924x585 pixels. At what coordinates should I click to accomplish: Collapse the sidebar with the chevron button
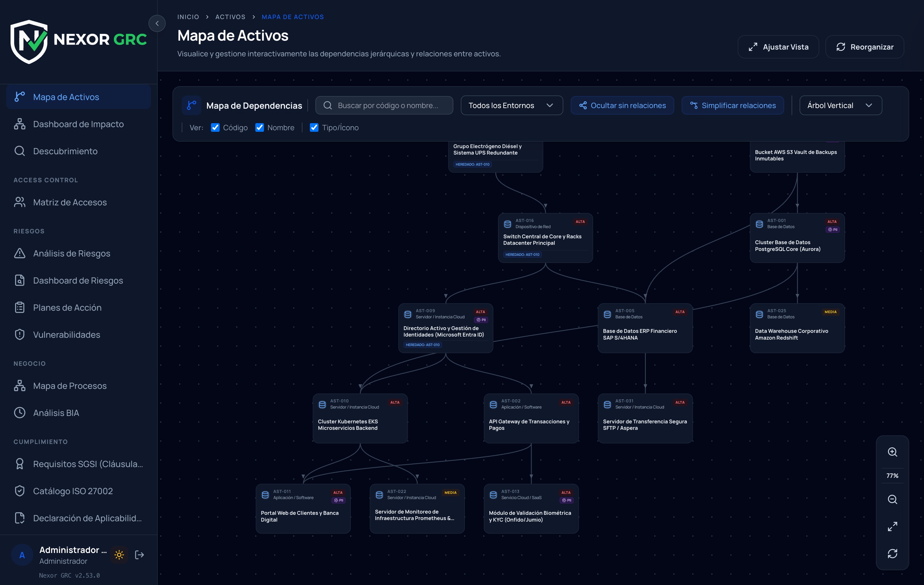(x=157, y=23)
